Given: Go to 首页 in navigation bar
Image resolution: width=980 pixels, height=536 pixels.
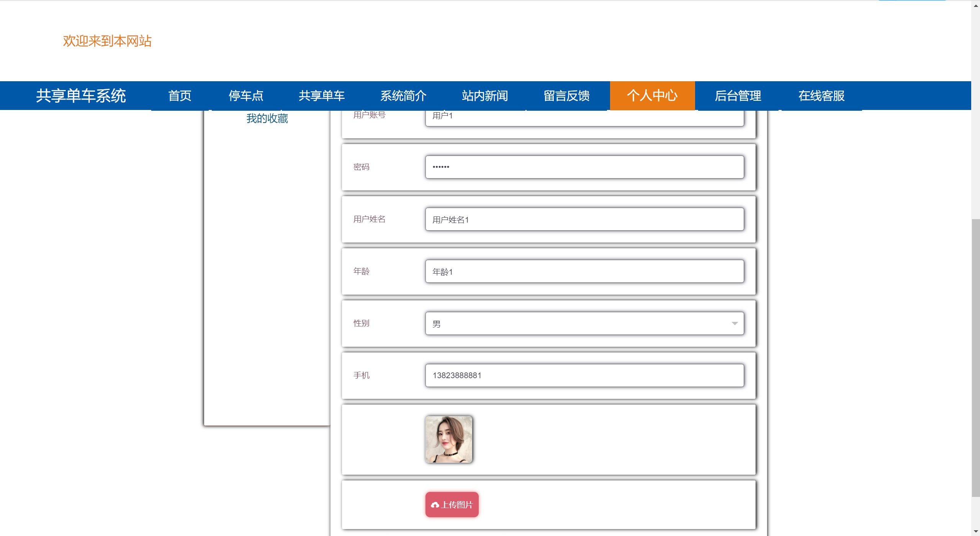Looking at the screenshot, I should tap(180, 95).
